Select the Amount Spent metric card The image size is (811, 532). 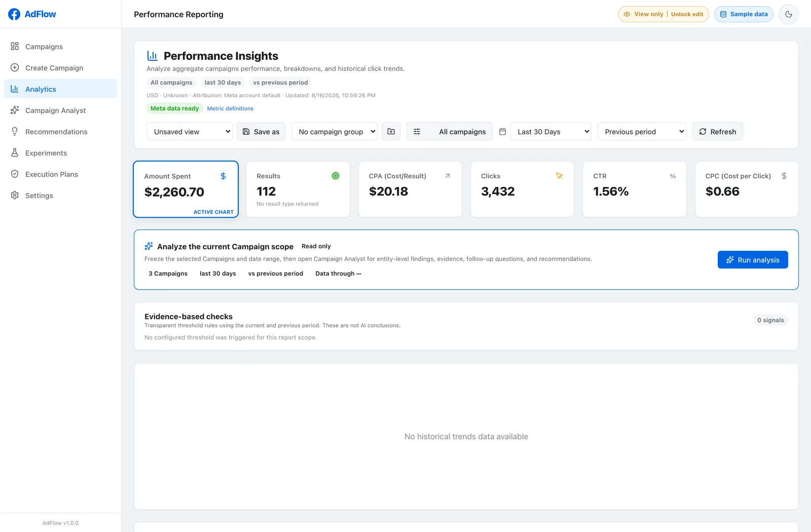coord(186,189)
